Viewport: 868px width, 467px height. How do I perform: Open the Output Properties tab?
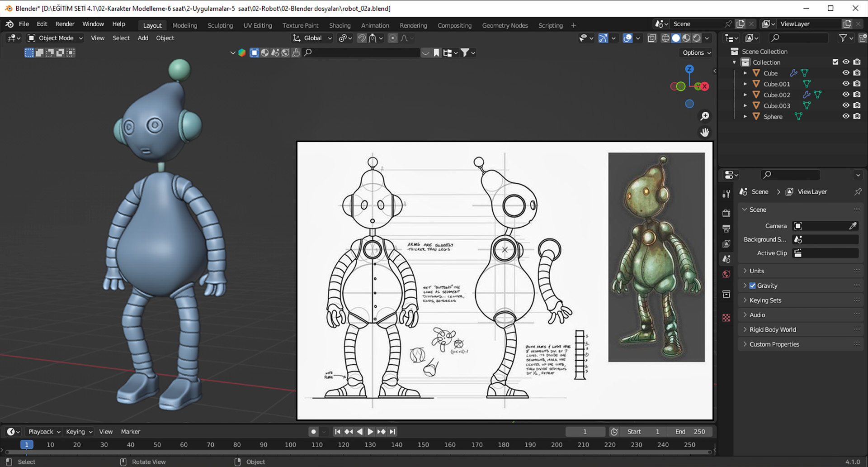pyautogui.click(x=726, y=229)
